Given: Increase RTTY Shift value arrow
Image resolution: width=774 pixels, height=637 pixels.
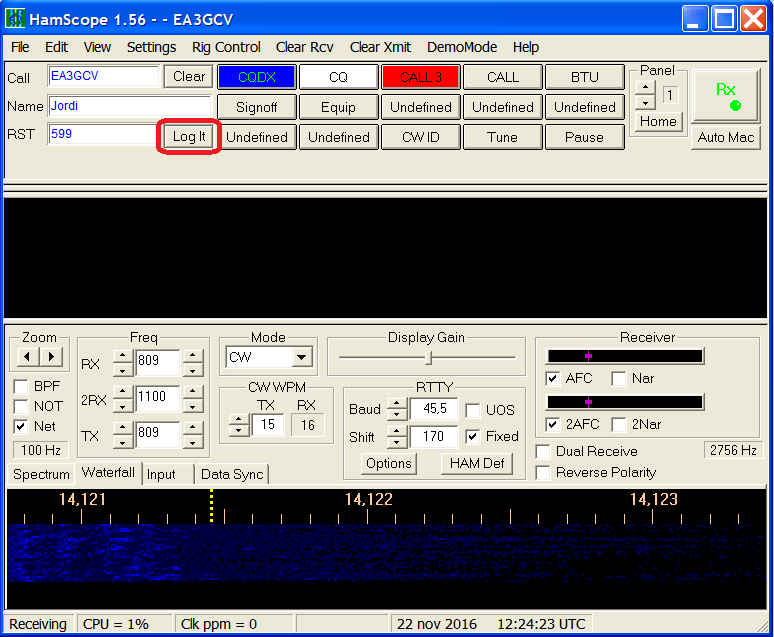Looking at the screenshot, I should coord(396,431).
